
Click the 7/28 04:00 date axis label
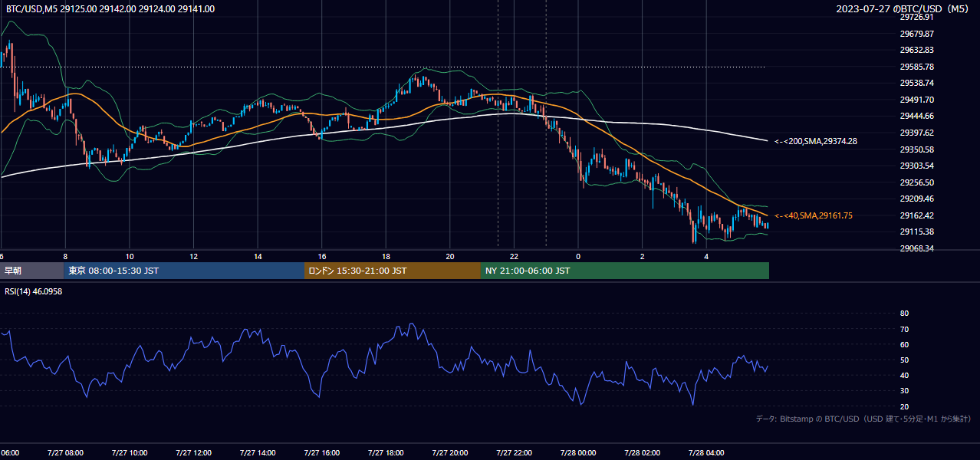click(x=706, y=453)
